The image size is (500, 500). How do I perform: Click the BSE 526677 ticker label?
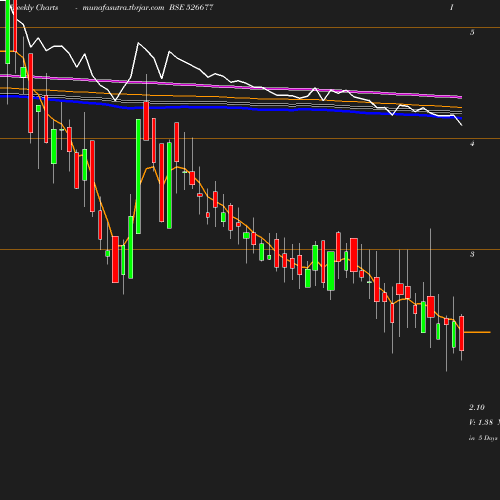[191, 8]
